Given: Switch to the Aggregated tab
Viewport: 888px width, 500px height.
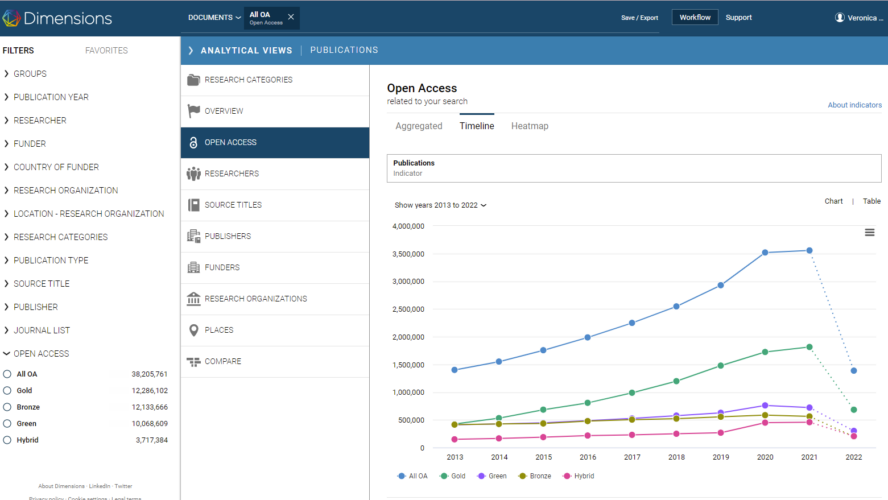Looking at the screenshot, I should point(418,126).
